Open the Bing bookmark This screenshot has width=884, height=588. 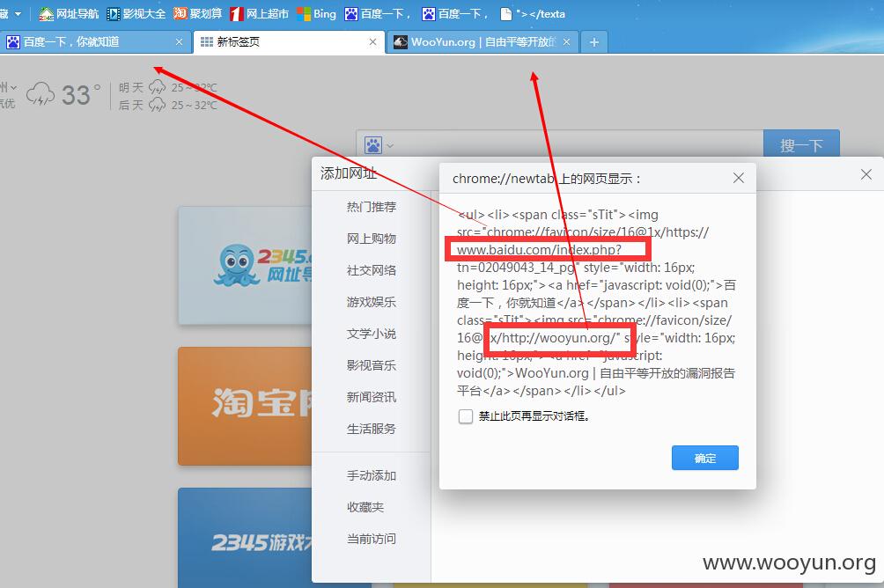316,13
